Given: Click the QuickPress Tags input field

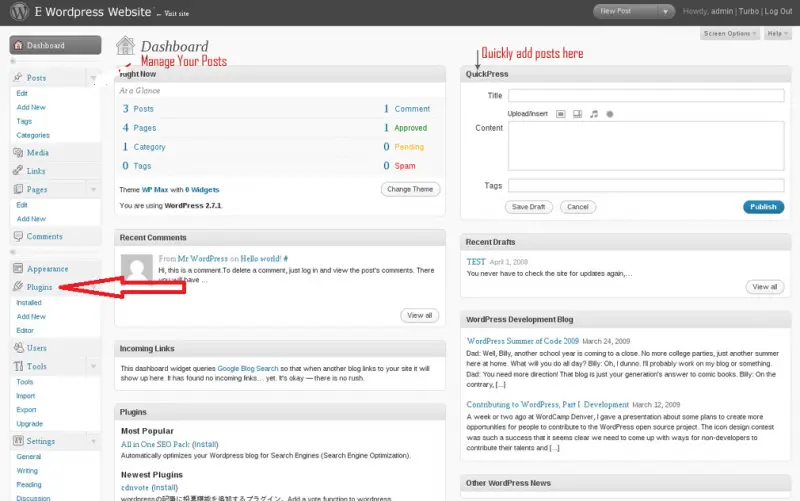Looking at the screenshot, I should coord(646,185).
